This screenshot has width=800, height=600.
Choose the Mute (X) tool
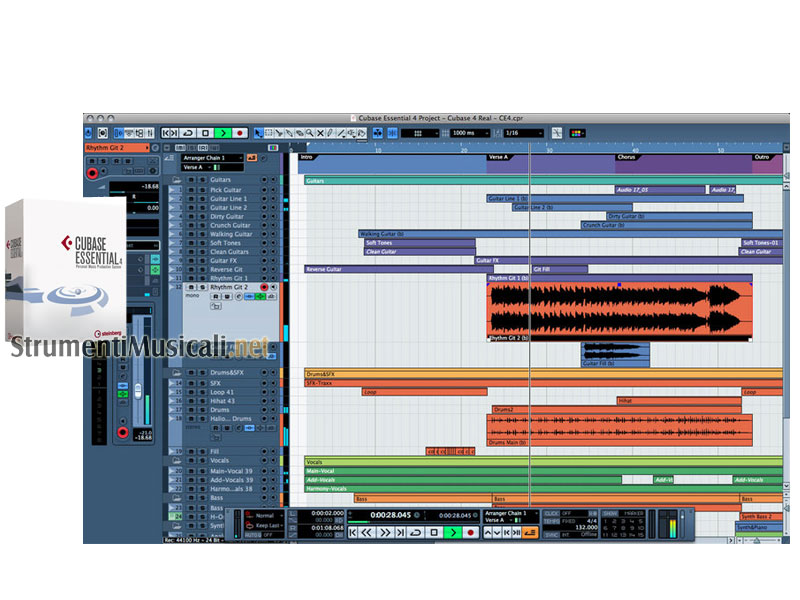(320, 132)
